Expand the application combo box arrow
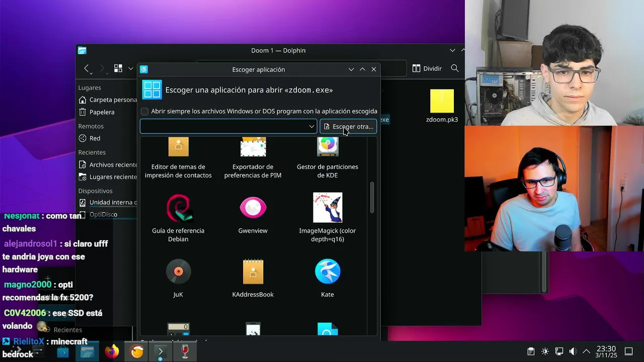Screen dimensions: 644x362 (311, 127)
